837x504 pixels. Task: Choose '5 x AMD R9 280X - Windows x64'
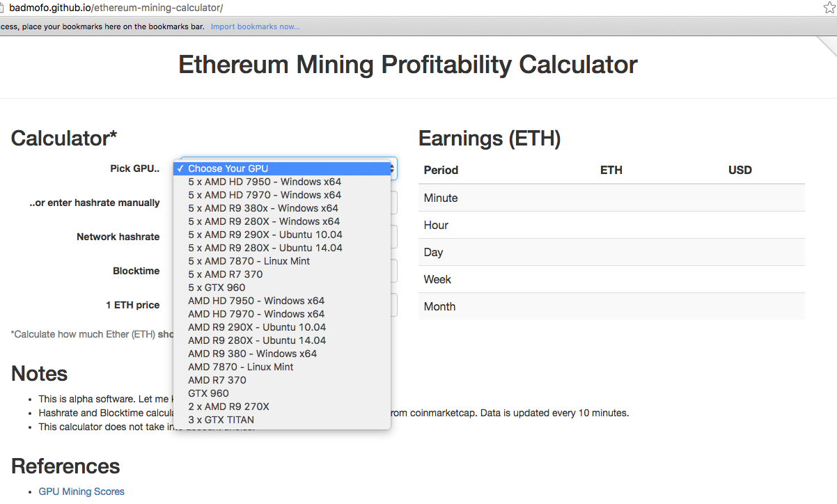[282, 221]
